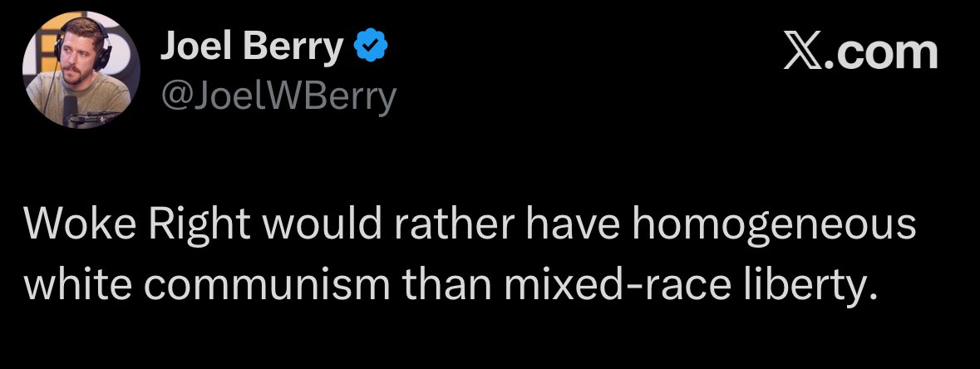Click the first name 'Joel' in the header

(x=195, y=48)
